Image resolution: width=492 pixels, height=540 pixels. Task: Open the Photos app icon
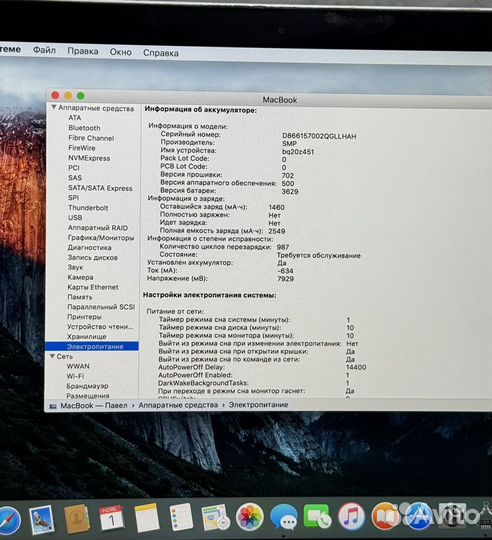point(250,517)
